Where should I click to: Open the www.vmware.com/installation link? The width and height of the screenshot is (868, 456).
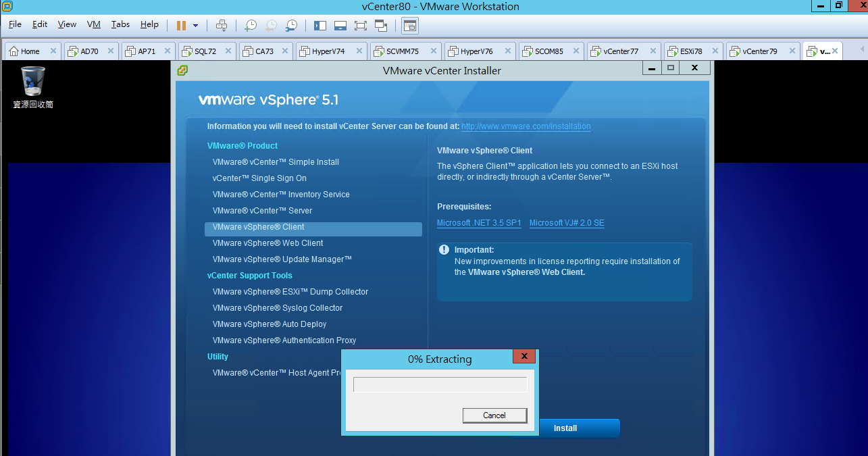[x=526, y=126]
